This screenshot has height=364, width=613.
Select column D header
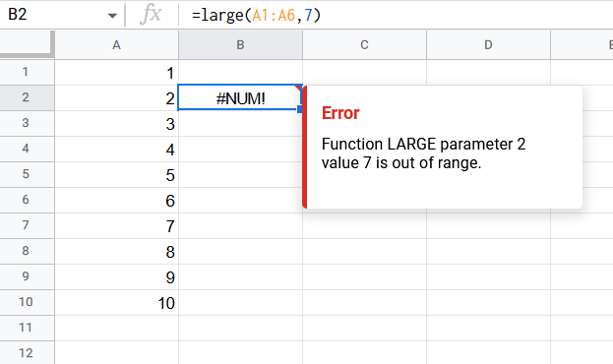click(x=488, y=45)
